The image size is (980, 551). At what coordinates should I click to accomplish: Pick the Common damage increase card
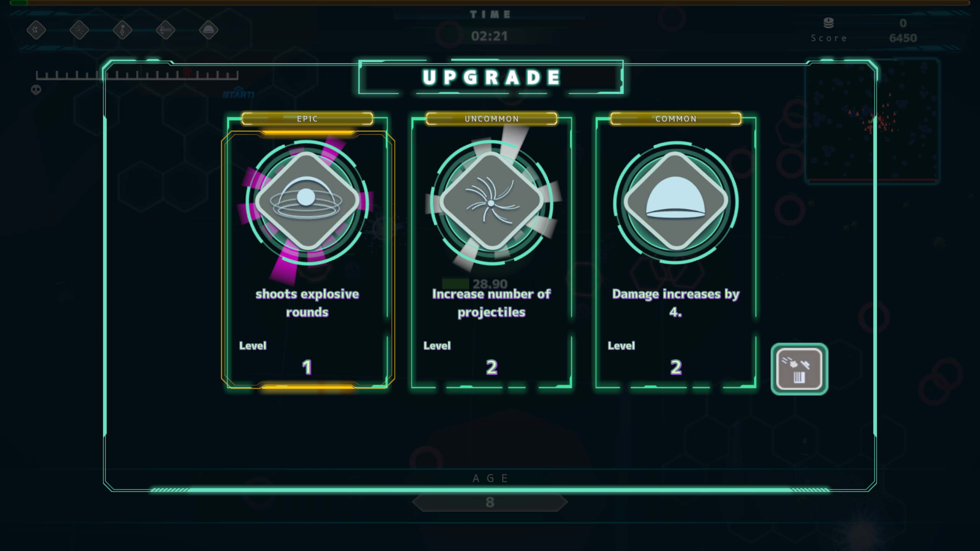676,253
